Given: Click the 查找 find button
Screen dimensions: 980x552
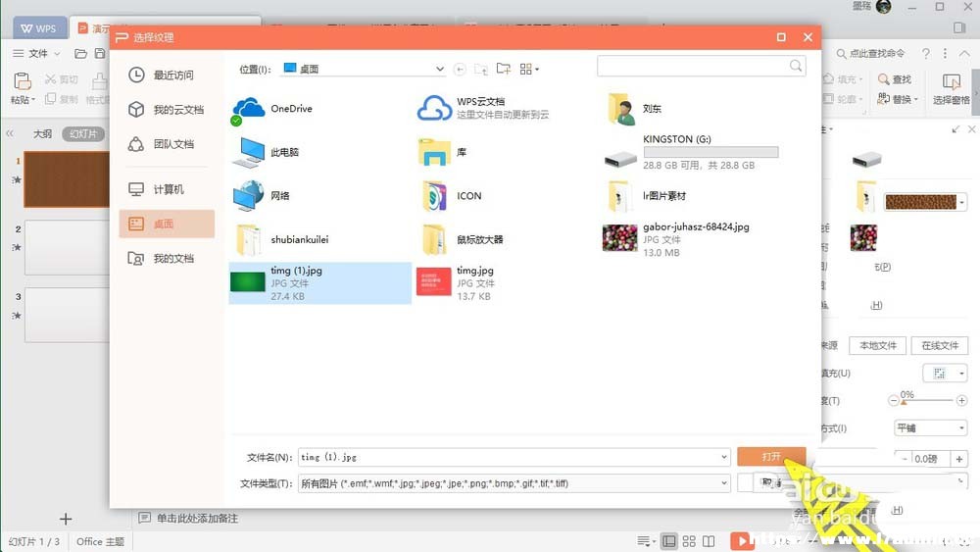Looking at the screenshot, I should tap(895, 79).
